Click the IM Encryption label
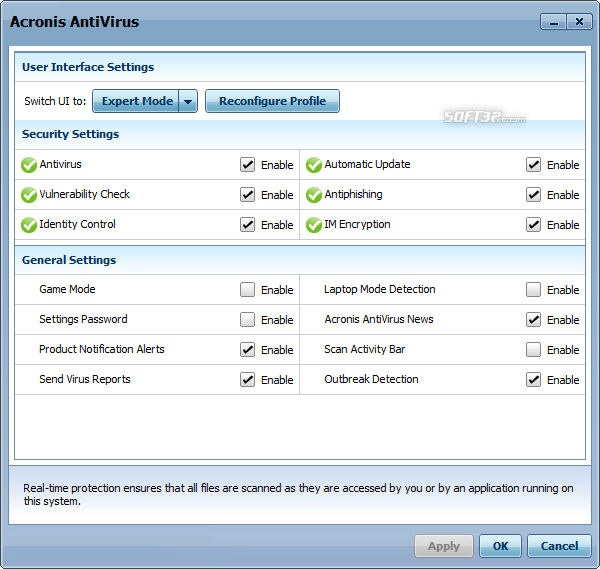This screenshot has width=600, height=569. coord(357,224)
